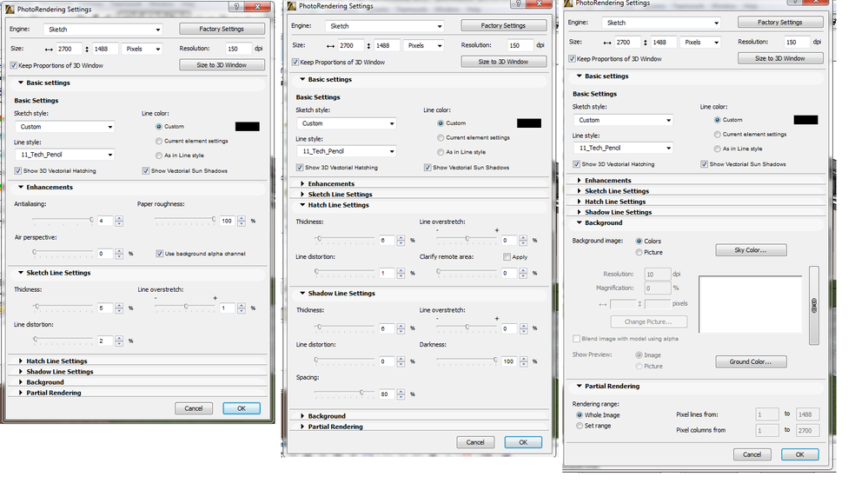Expand Partial Rendering in left dialog

click(21, 393)
